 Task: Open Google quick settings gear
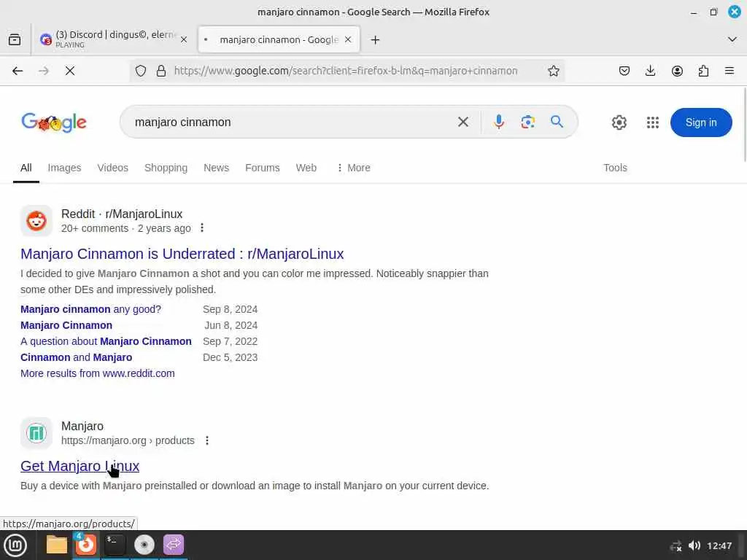point(619,122)
